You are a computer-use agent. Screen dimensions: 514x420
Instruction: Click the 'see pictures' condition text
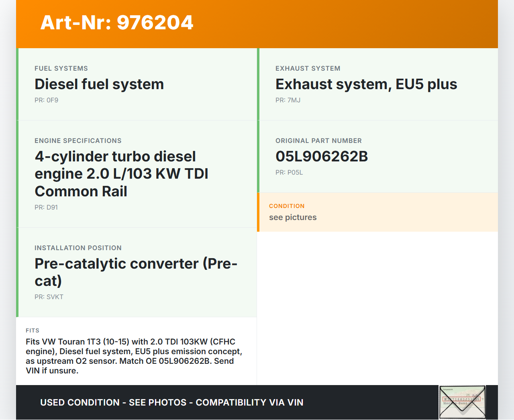point(293,217)
